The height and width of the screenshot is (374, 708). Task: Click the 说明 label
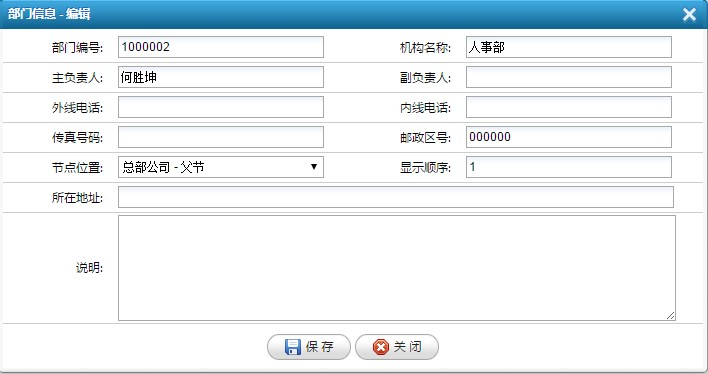point(89,268)
